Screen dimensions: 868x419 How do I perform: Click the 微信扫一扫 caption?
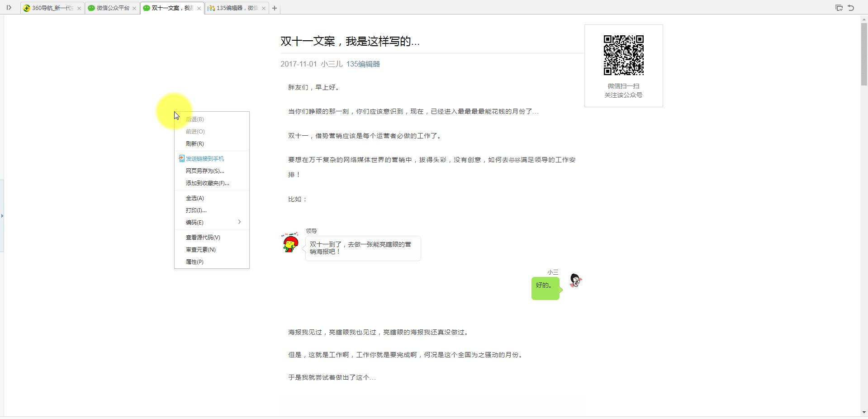[624, 86]
